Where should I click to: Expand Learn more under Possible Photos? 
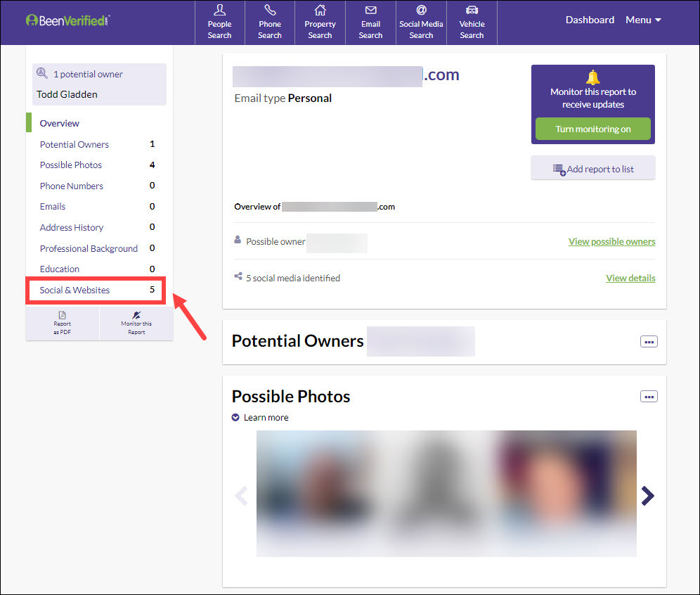pyautogui.click(x=260, y=417)
